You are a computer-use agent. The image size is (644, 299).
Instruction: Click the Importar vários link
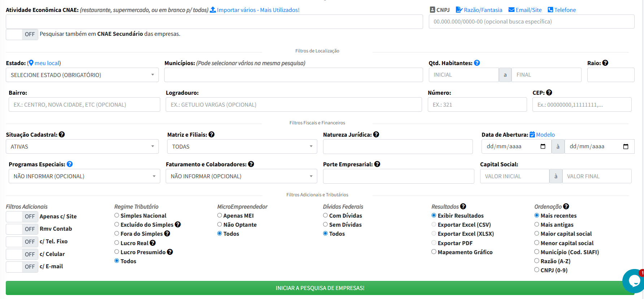pyautogui.click(x=254, y=10)
